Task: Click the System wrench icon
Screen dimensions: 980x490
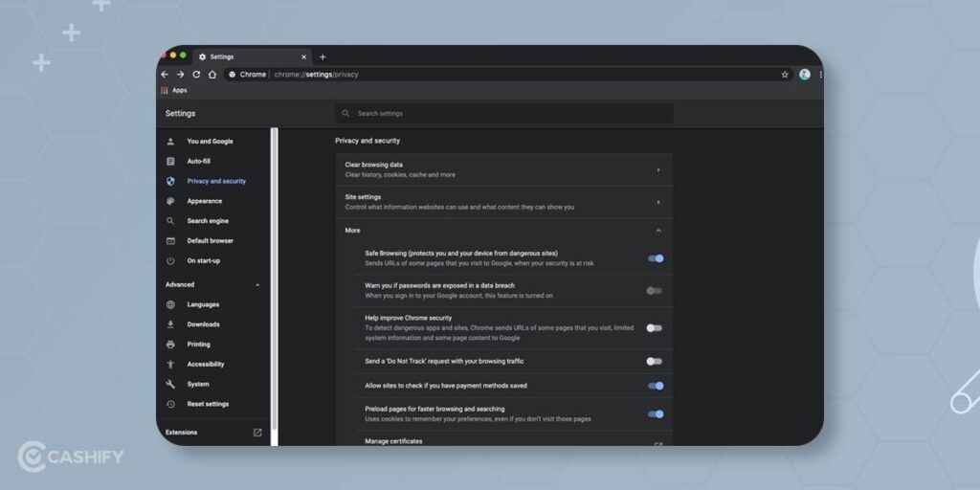Action: 170,385
